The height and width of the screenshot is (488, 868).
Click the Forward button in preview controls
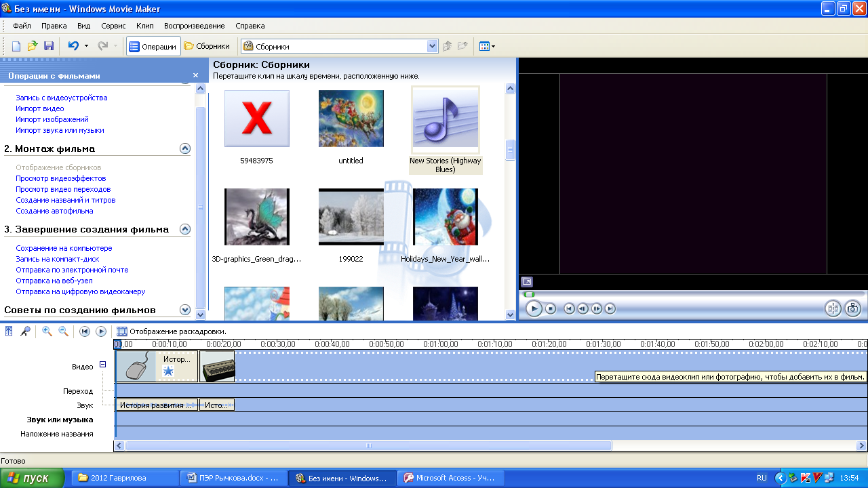click(x=610, y=308)
